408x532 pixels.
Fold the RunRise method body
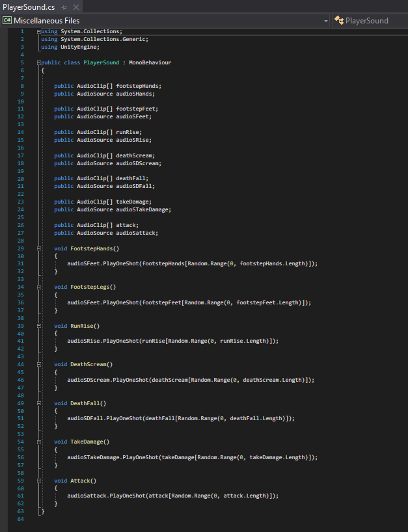(38, 326)
